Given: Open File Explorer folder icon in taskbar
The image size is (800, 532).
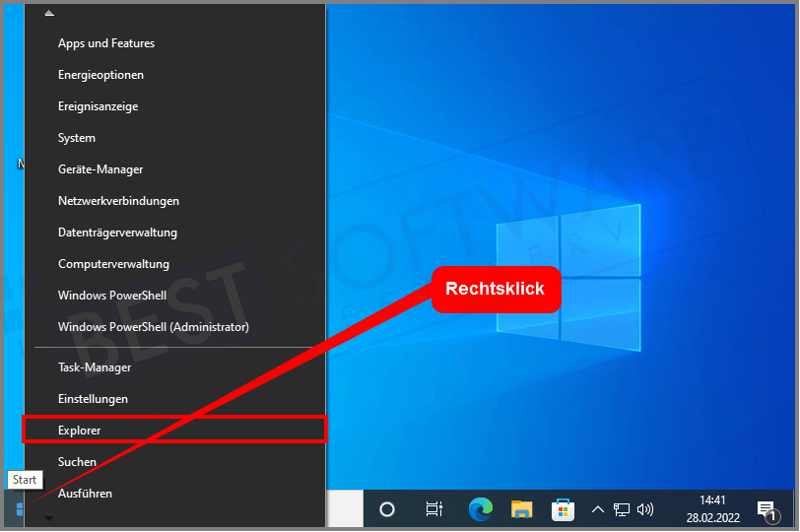Looking at the screenshot, I should [522, 509].
